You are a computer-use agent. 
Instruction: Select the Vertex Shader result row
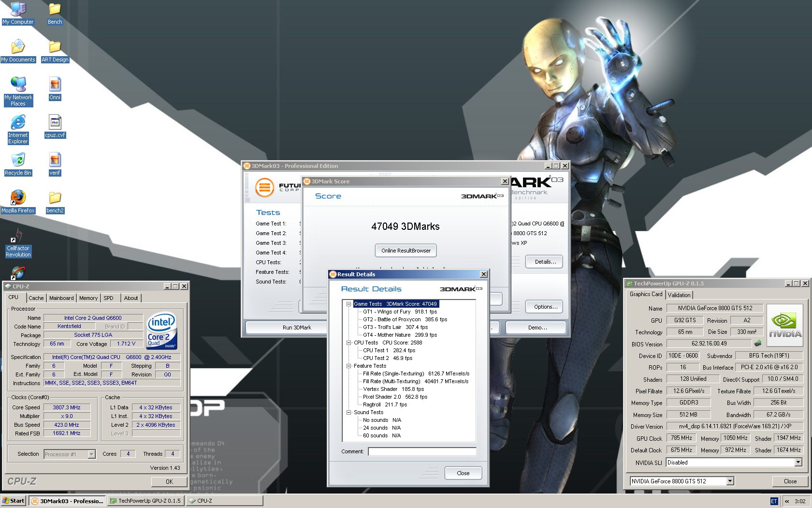tap(393, 389)
